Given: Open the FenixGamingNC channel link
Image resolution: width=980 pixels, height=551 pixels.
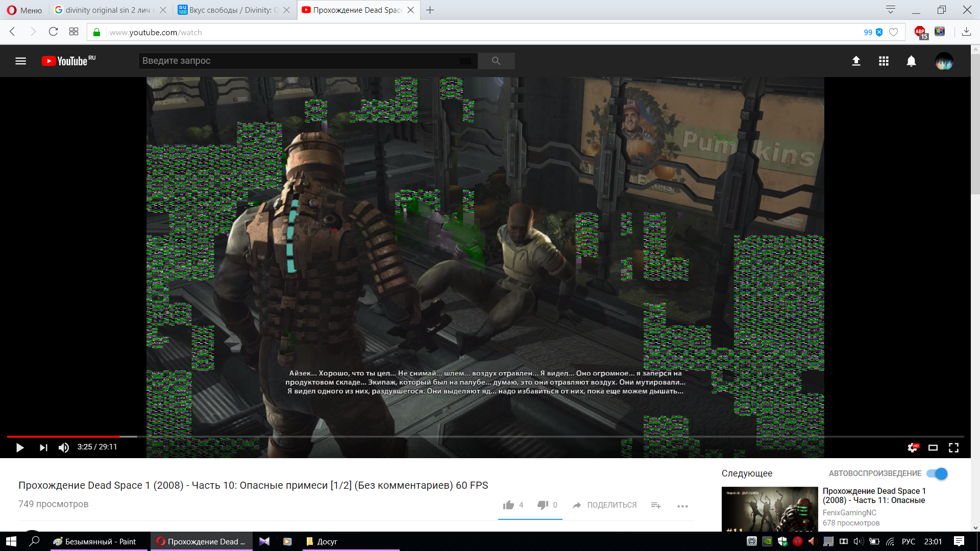Looking at the screenshot, I should pyautogui.click(x=849, y=513).
